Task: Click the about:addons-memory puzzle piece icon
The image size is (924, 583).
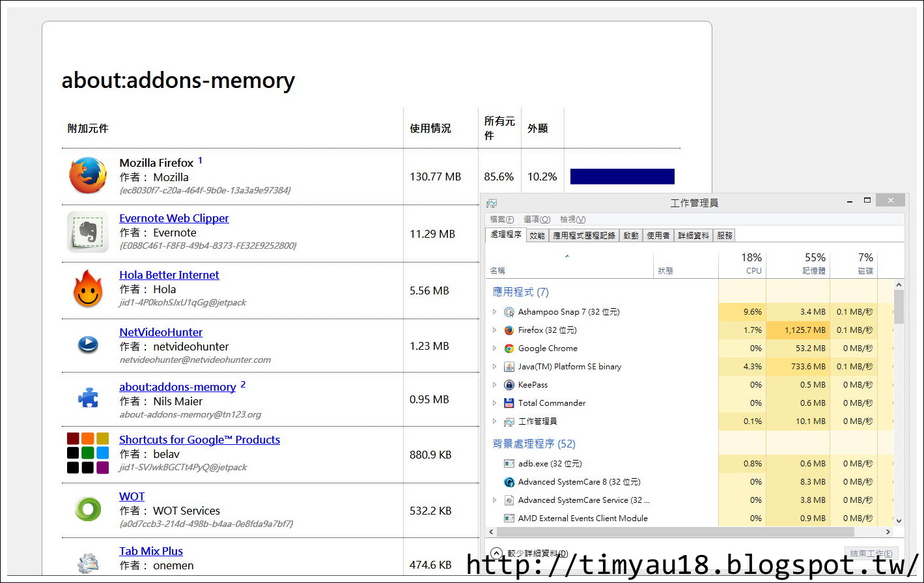Action: [88, 398]
